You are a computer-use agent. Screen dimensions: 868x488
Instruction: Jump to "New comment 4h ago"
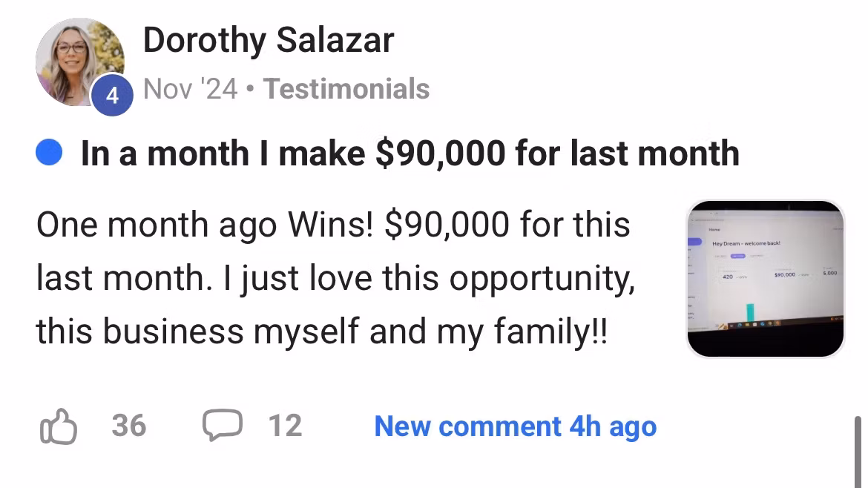515,426
